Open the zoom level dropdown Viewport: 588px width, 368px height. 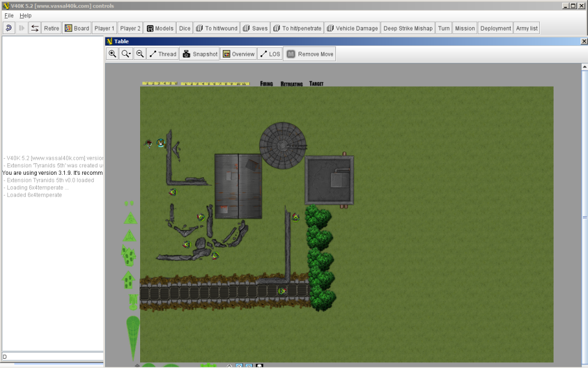pos(126,54)
